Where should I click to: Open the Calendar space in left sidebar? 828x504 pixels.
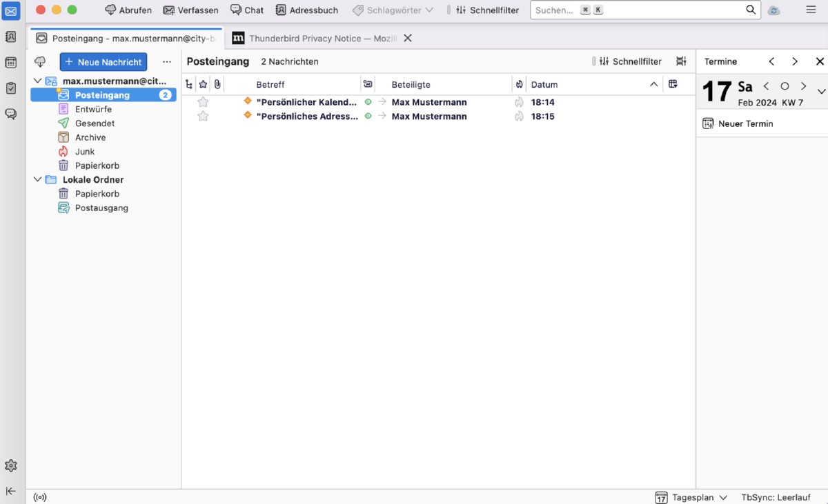pyautogui.click(x=11, y=63)
